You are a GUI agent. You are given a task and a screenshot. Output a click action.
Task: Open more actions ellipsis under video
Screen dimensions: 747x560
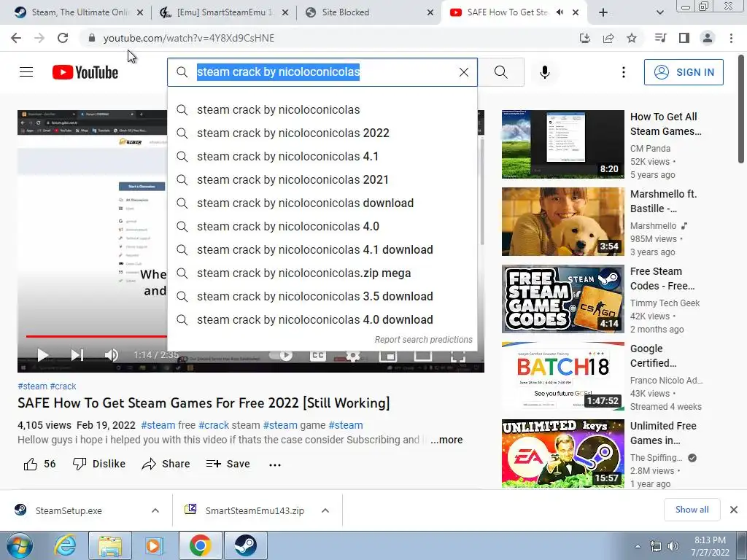pyautogui.click(x=275, y=464)
